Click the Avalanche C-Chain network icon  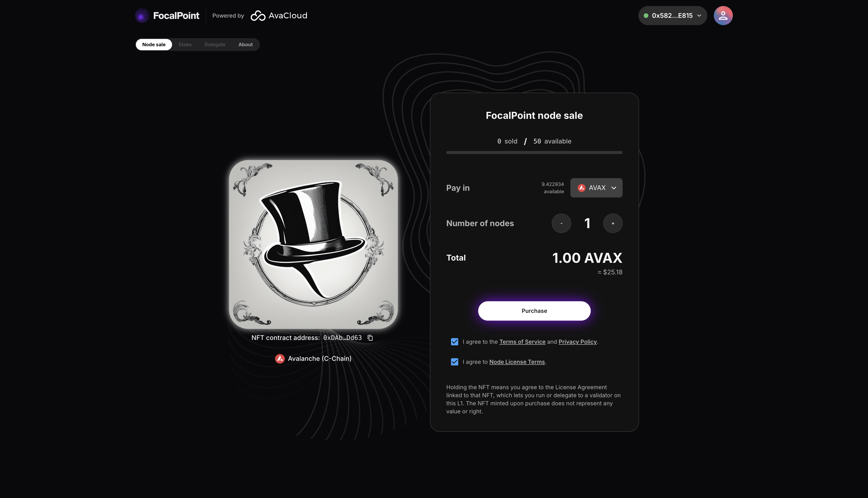[280, 359]
